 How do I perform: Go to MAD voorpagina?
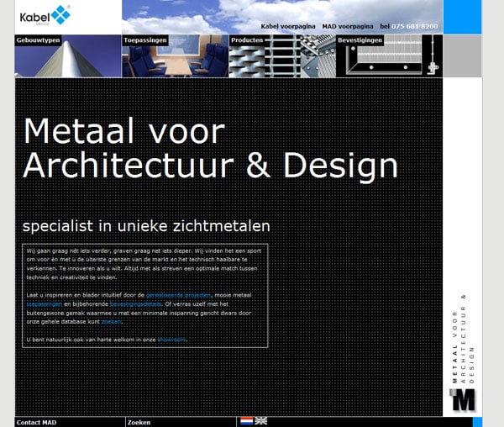(x=348, y=26)
